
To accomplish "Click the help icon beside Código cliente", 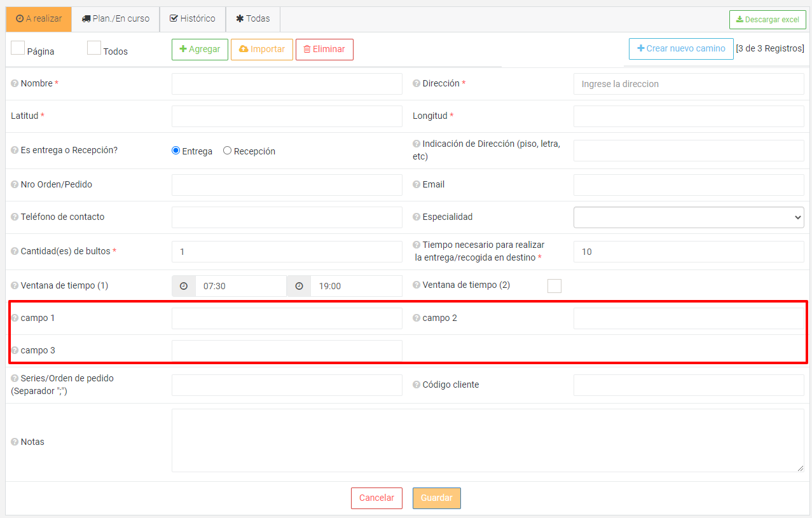I will 416,385.
